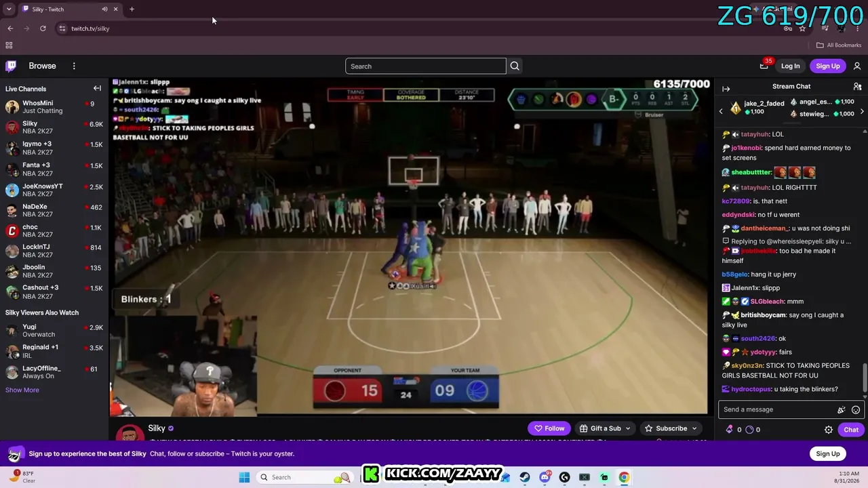Image resolution: width=868 pixels, height=488 pixels.
Task: Click username jo1kenobi in chat
Action: (747, 148)
